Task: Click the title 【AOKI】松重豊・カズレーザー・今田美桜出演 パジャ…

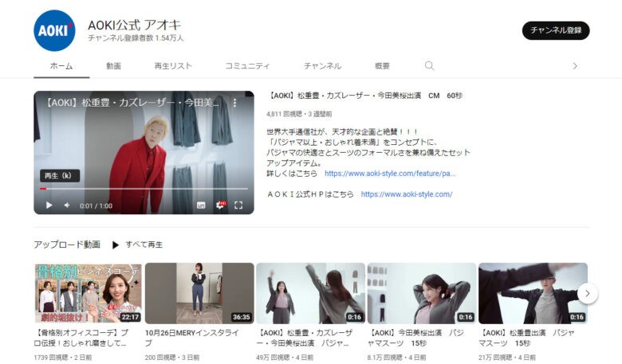Action: (305, 338)
